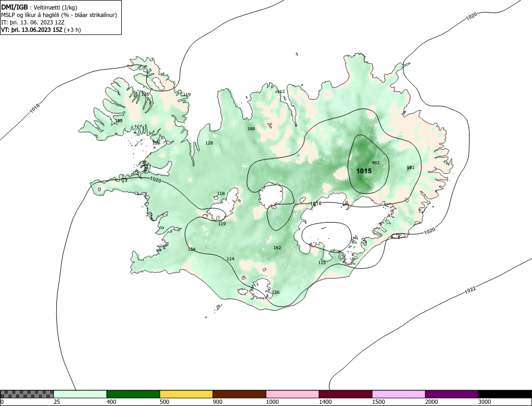Click the purple 2000–3000 legend swatch
Viewport: 532px width, 406px height.
(452, 394)
